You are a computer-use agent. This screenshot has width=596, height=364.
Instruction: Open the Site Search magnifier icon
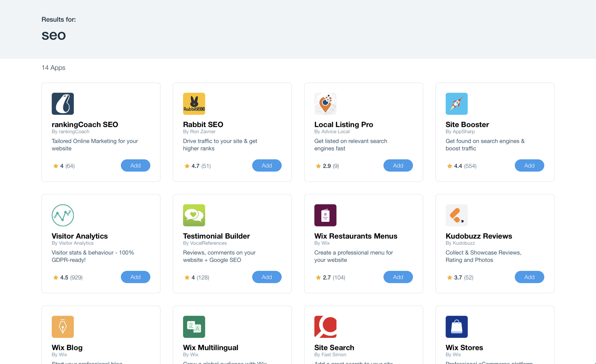[325, 327]
